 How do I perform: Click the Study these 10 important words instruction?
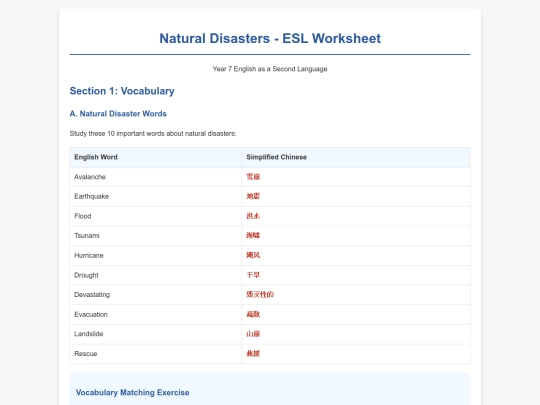pyautogui.click(x=153, y=134)
